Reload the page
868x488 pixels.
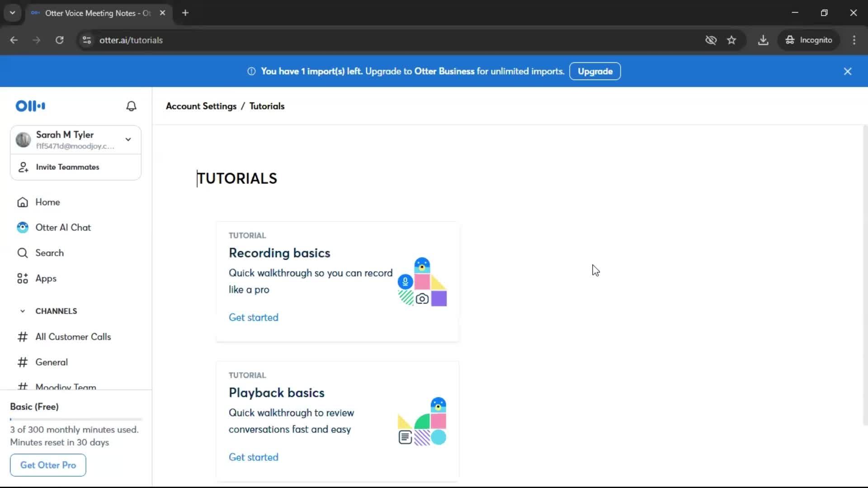(60, 40)
